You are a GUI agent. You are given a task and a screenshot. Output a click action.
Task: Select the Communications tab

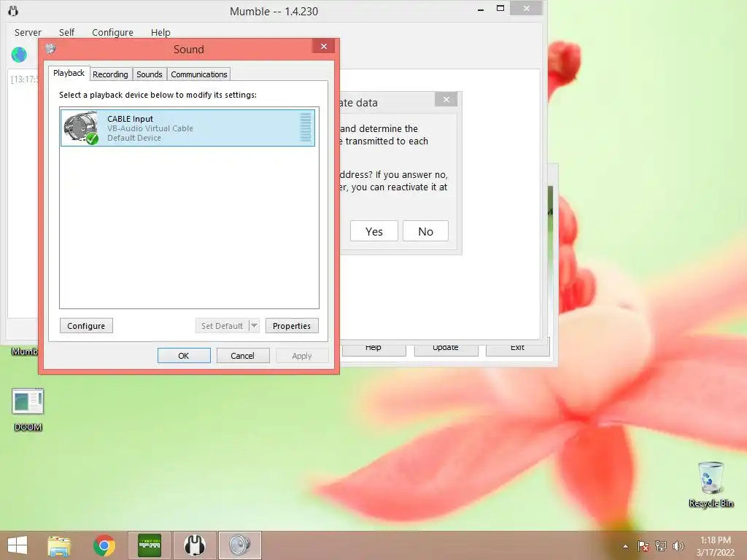click(198, 74)
